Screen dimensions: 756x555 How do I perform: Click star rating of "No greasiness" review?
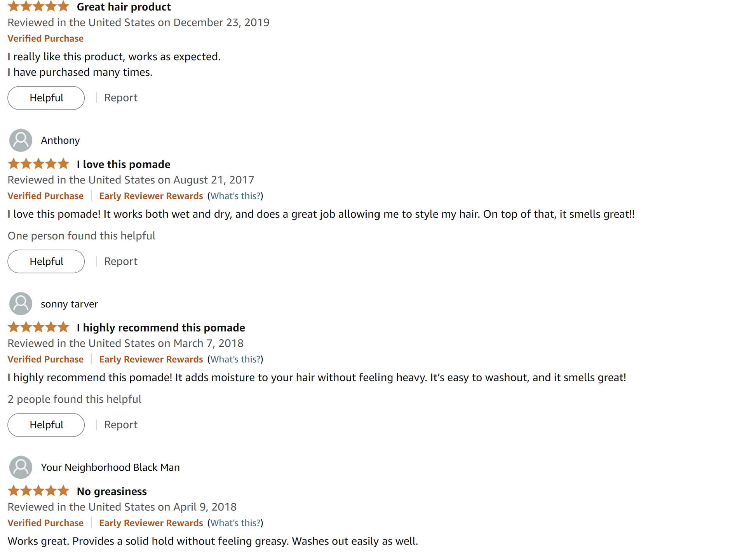38,491
